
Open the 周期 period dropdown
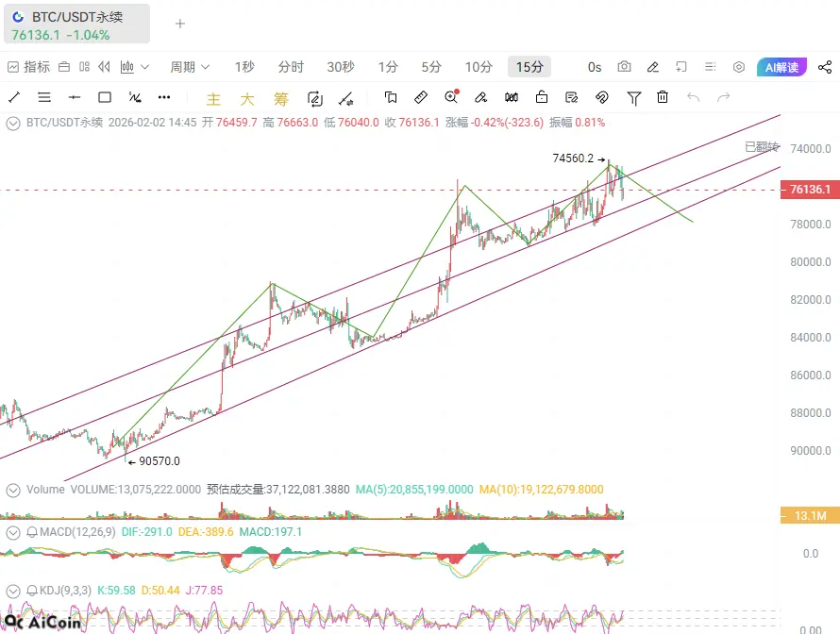tap(190, 67)
